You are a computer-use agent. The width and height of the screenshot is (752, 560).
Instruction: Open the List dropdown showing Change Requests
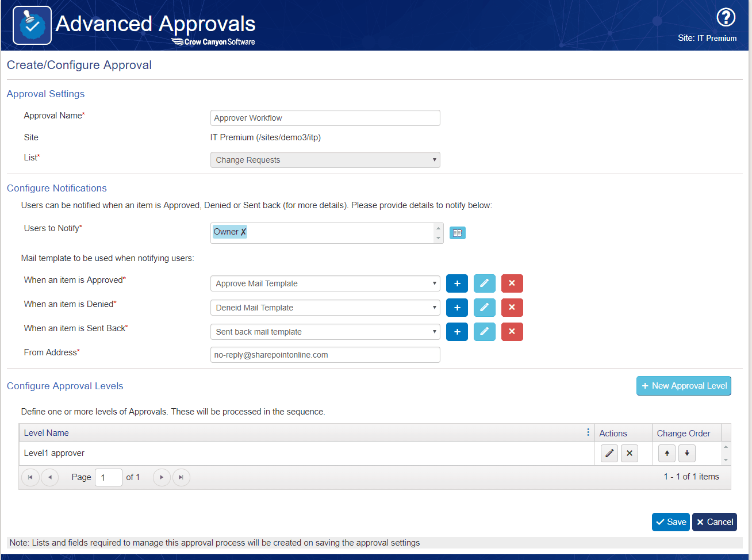325,160
